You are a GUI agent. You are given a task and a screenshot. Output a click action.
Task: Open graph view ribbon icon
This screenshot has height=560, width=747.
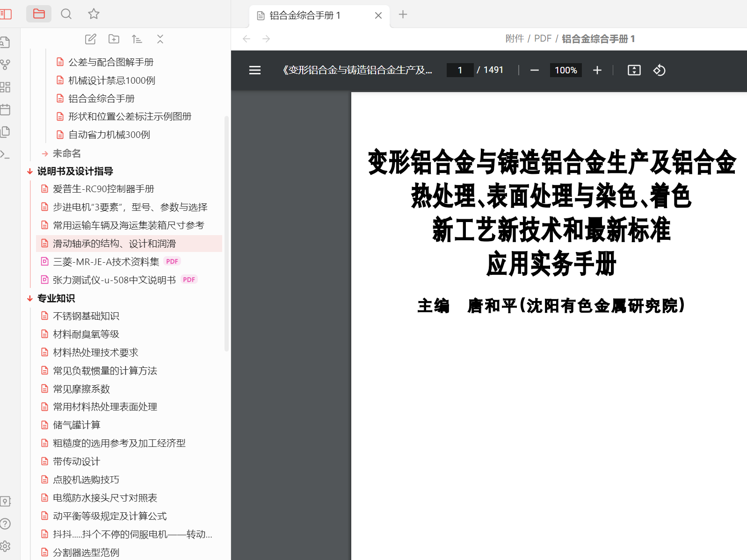(x=5, y=65)
